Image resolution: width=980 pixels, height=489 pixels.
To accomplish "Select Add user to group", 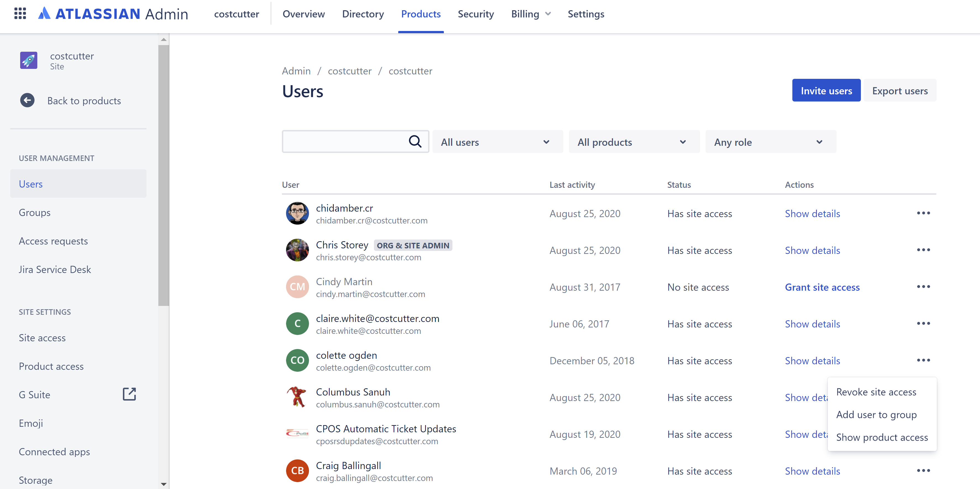I will [x=882, y=414].
